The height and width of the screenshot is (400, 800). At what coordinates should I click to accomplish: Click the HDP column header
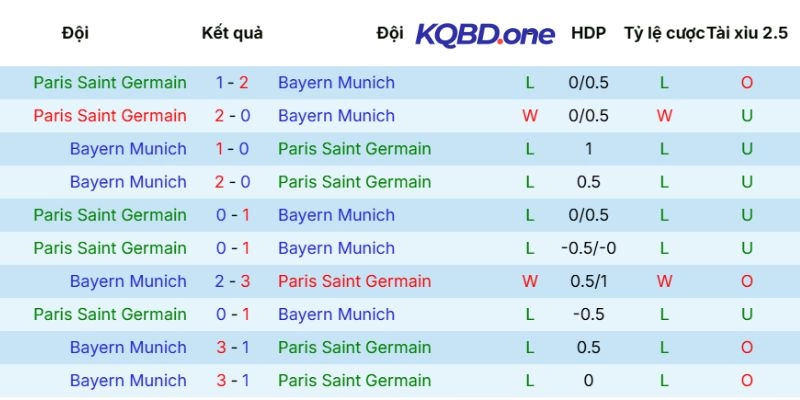click(588, 33)
